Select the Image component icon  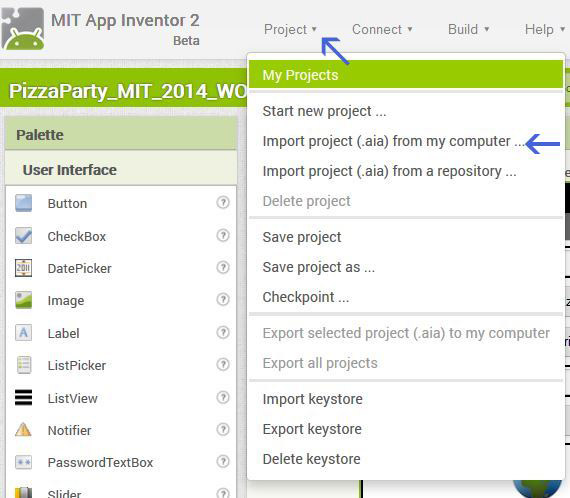[x=23, y=300]
